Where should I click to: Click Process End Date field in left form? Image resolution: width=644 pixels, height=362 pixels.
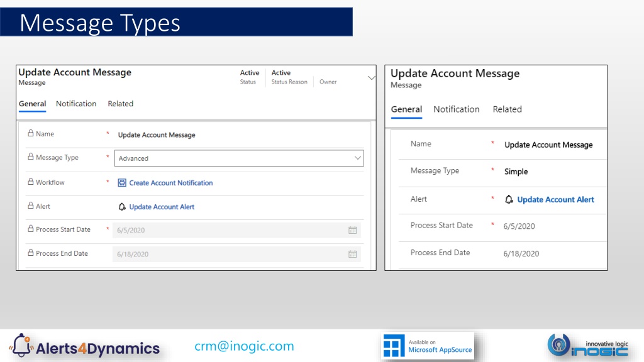(x=237, y=254)
